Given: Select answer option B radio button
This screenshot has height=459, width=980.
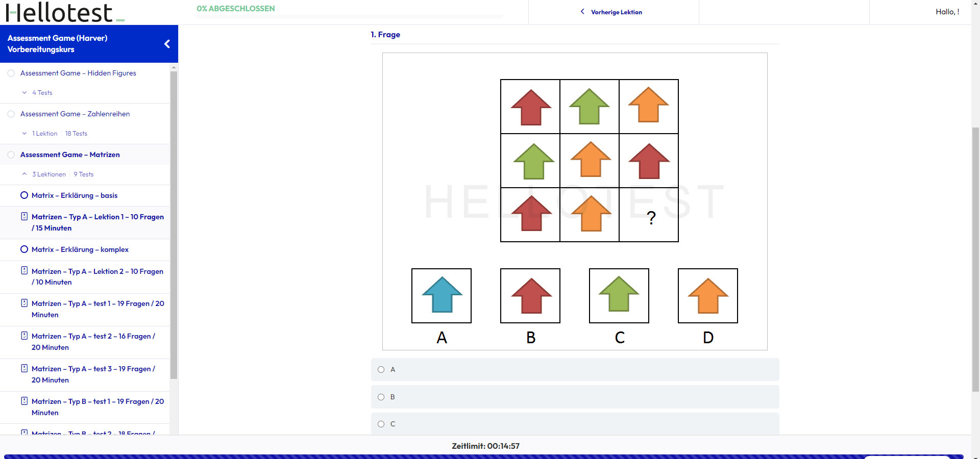Looking at the screenshot, I should point(381,397).
